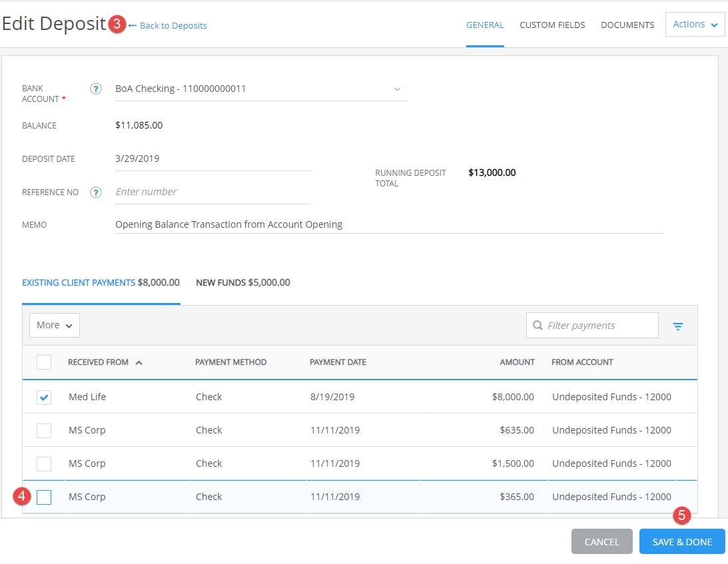Click the search icon in Filter payments
The height and width of the screenshot is (564, 728).
(x=538, y=326)
